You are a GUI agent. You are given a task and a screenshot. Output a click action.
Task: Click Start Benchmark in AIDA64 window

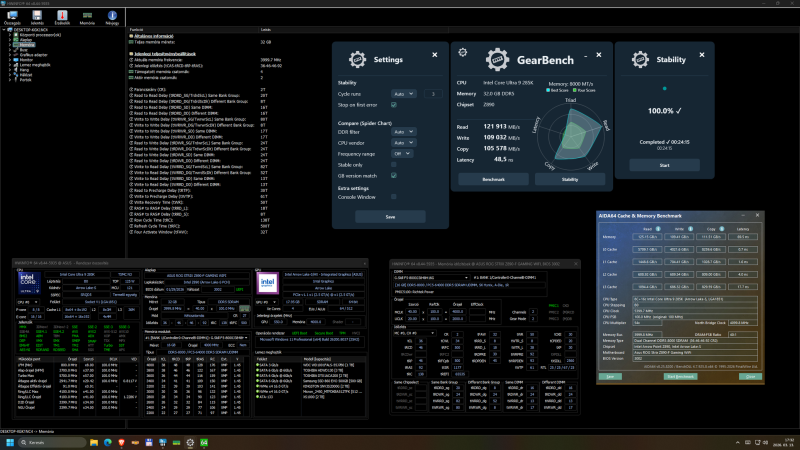[x=681, y=377]
